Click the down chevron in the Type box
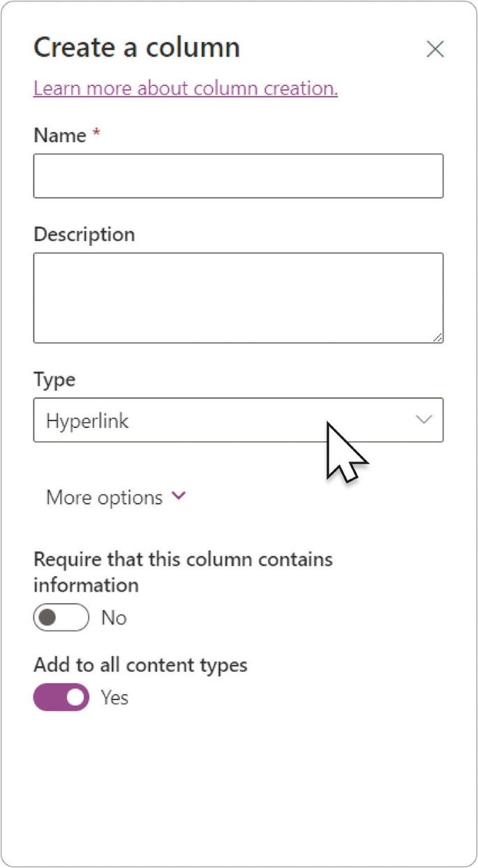 point(424,420)
